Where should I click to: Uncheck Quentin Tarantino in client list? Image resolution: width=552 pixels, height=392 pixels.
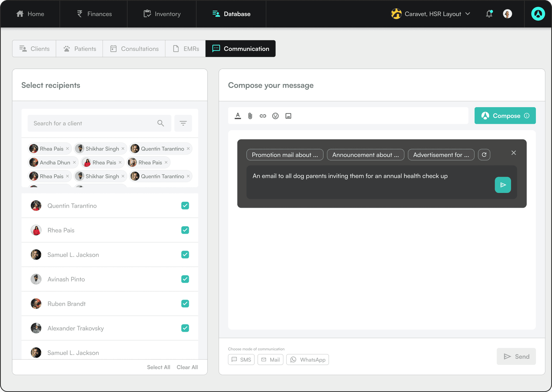[185, 206]
